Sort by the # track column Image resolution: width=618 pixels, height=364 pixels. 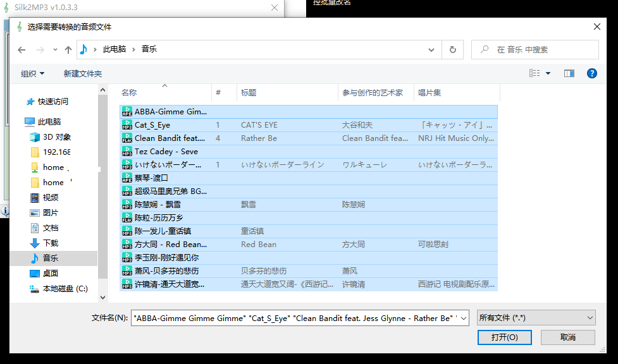[218, 92]
